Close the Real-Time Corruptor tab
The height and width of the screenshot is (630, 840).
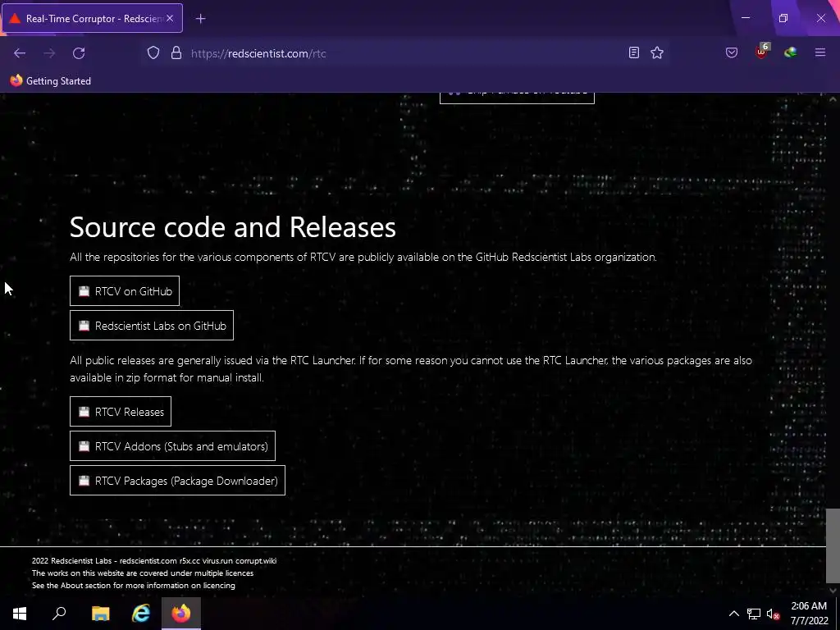pos(170,18)
